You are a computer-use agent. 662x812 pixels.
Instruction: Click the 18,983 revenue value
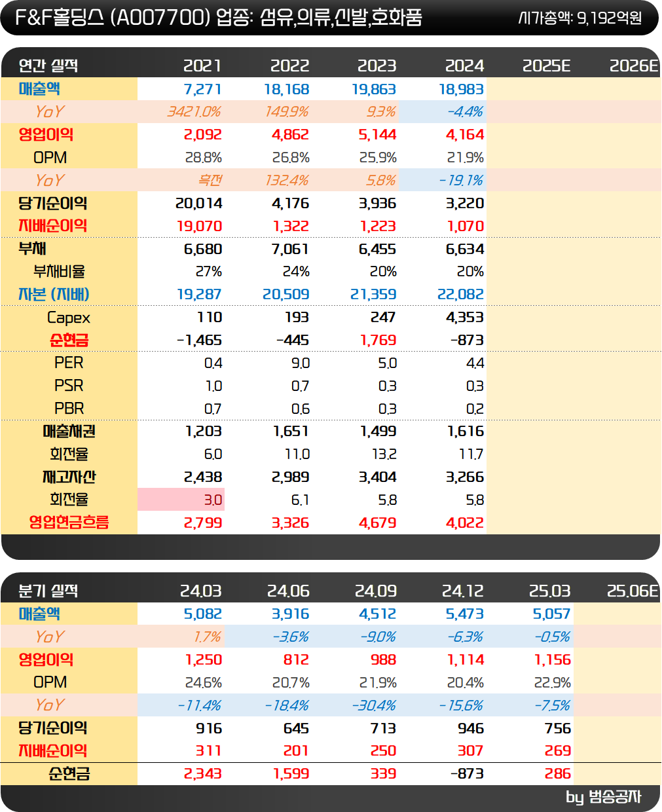(461, 89)
